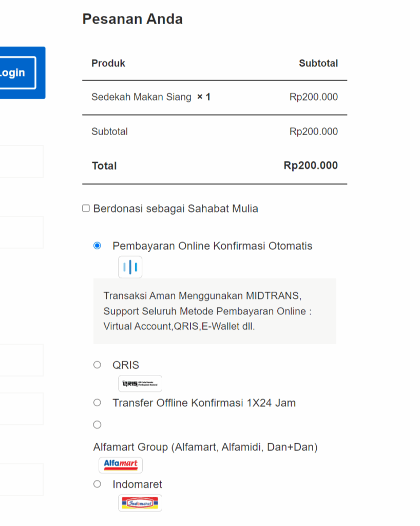The width and height of the screenshot is (420, 526).
Task: Select the Alfamart Group radio button
Action: [x=97, y=425]
